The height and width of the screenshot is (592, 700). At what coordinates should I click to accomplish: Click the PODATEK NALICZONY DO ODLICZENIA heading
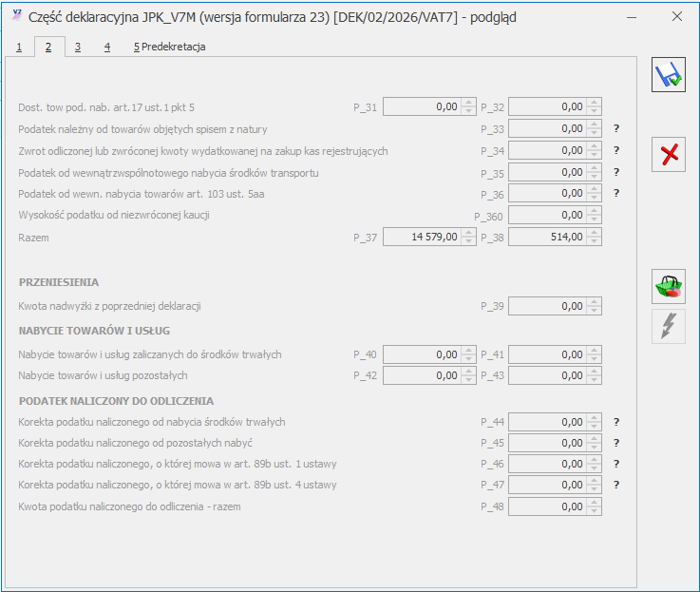116,401
